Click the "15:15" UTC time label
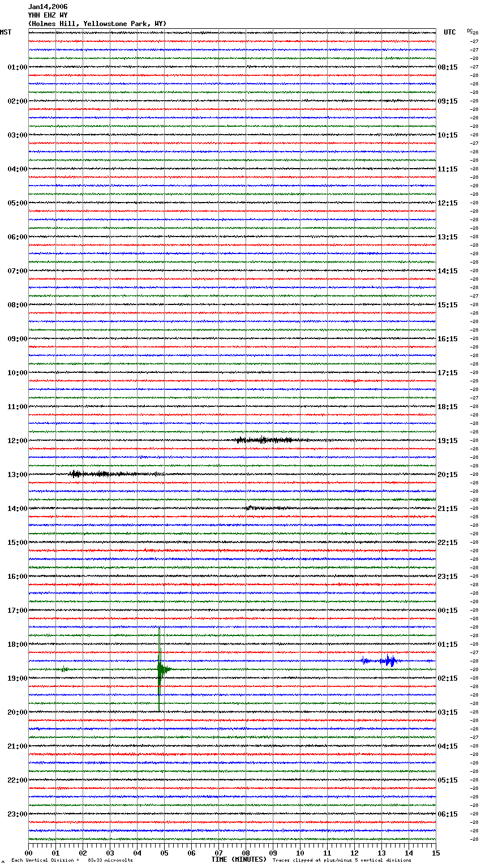This screenshot has width=481, height=868. 448,305
